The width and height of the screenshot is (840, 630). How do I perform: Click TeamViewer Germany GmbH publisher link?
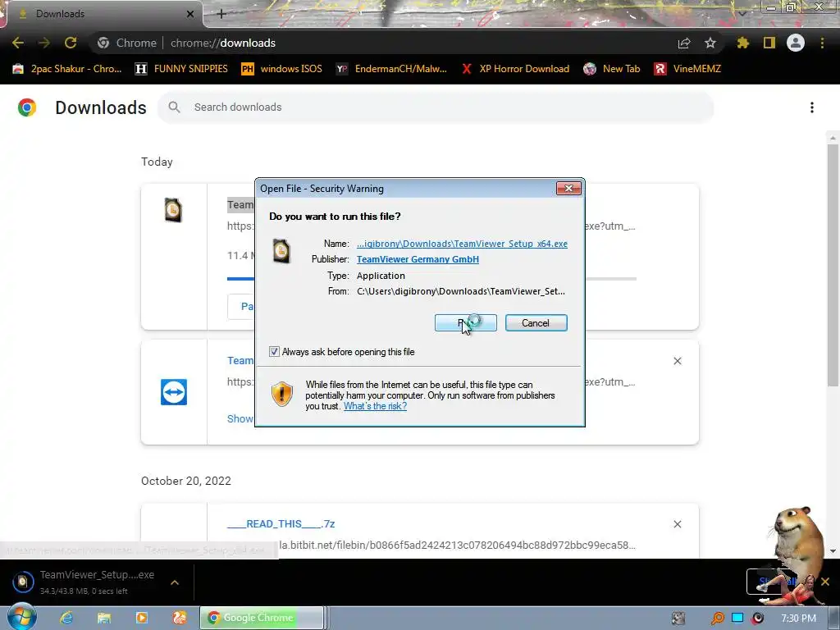(x=418, y=259)
